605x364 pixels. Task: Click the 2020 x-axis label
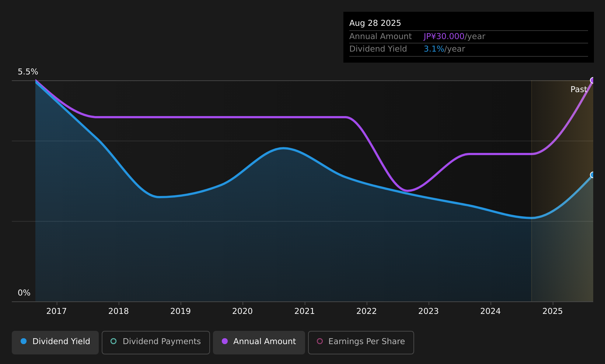[242, 311]
